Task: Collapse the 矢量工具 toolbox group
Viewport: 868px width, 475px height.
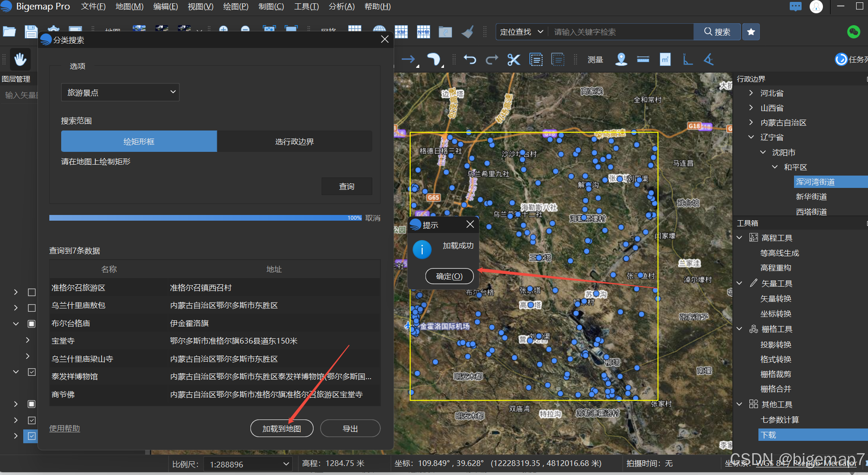Action: (x=739, y=283)
